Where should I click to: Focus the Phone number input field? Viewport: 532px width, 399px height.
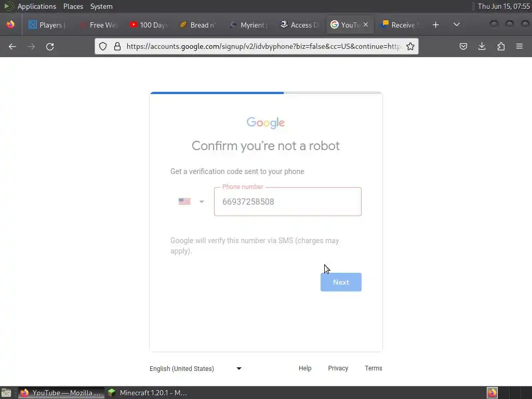coord(288,202)
